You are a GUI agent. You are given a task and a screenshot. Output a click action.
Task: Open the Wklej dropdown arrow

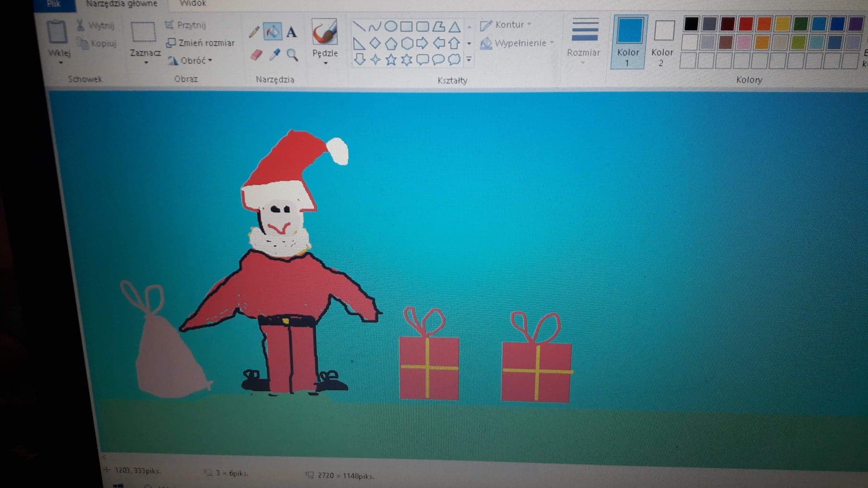(x=61, y=63)
